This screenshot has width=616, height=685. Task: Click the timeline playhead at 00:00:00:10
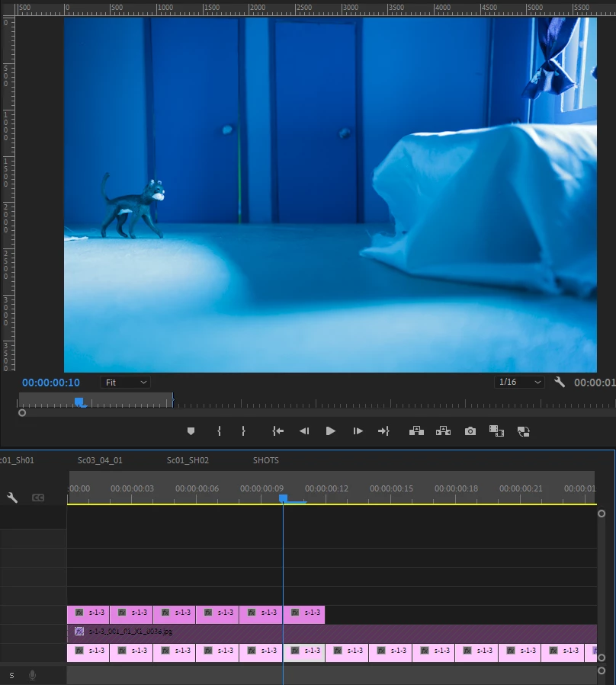click(x=284, y=498)
